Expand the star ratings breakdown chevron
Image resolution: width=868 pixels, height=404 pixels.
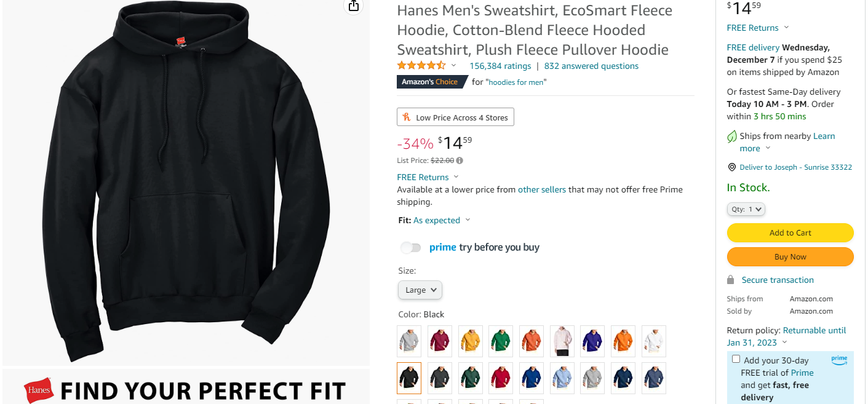point(454,66)
